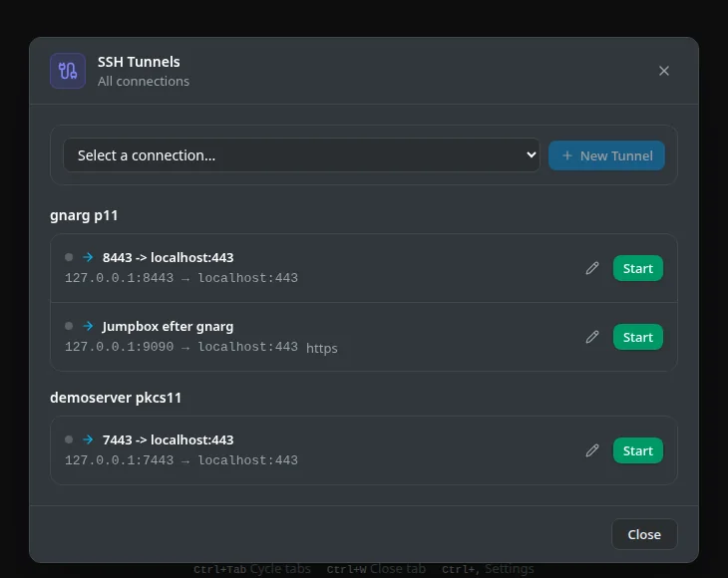Edit the 8443 -> localhost:443 tunnel
Viewport: 728px width, 578px height.
[592, 268]
